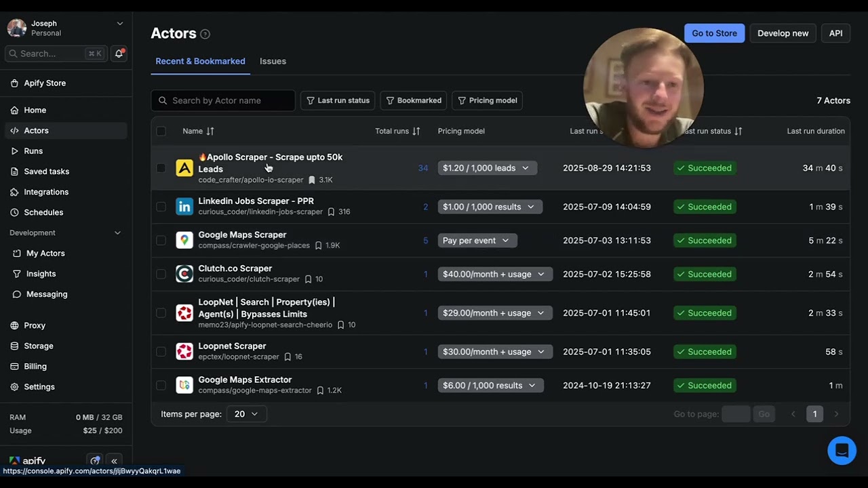868x488 pixels.
Task: Click the global Search field in sidebar
Action: tap(56, 54)
